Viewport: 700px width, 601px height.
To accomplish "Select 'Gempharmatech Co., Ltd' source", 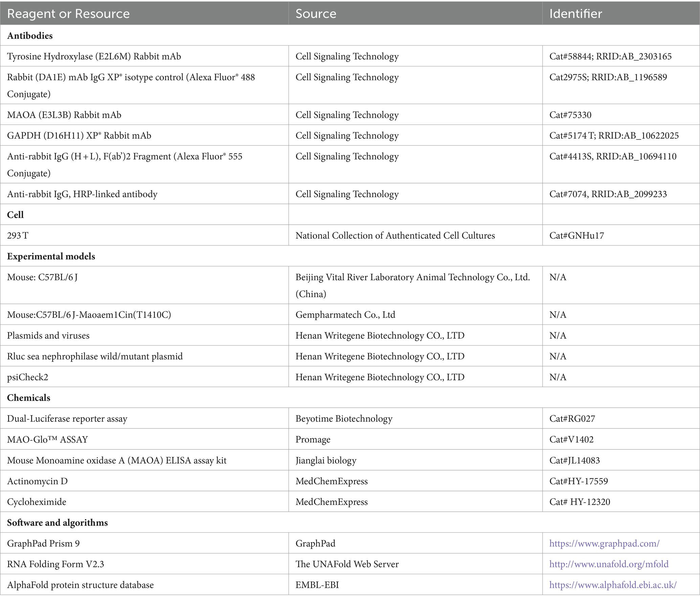I will pos(345,315).
